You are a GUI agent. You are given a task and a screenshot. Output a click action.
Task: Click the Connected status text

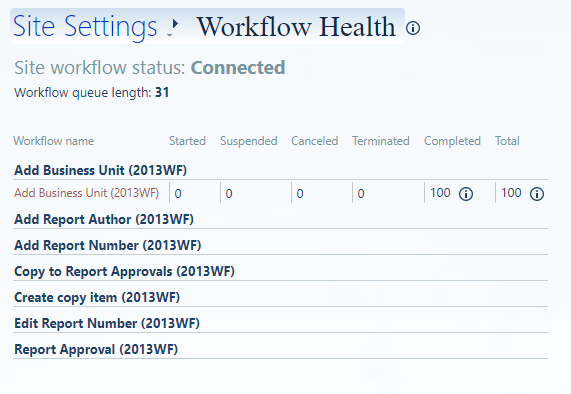[x=238, y=68]
